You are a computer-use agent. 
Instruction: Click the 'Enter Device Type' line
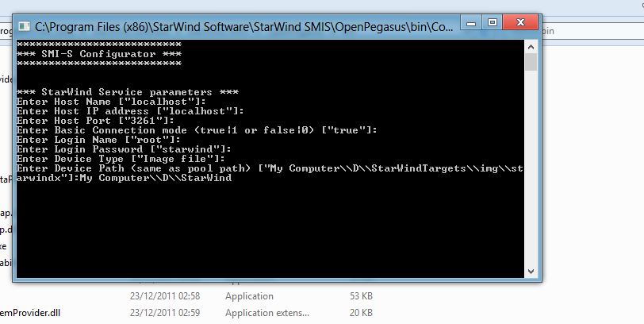[121, 159]
